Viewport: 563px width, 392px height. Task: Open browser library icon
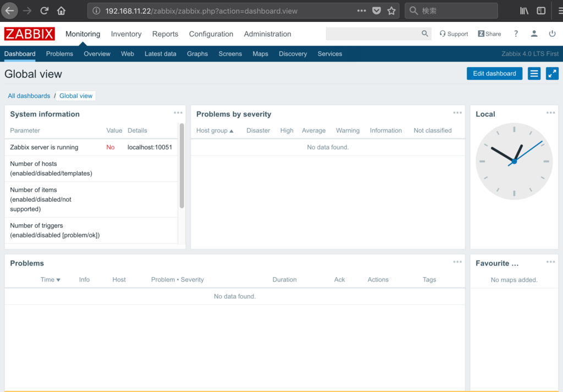pos(524,11)
